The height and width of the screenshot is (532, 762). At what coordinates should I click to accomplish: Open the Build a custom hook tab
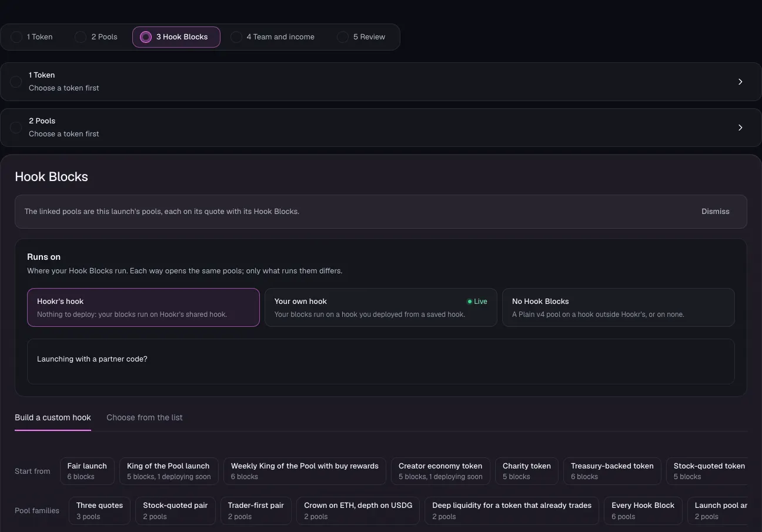[53, 417]
